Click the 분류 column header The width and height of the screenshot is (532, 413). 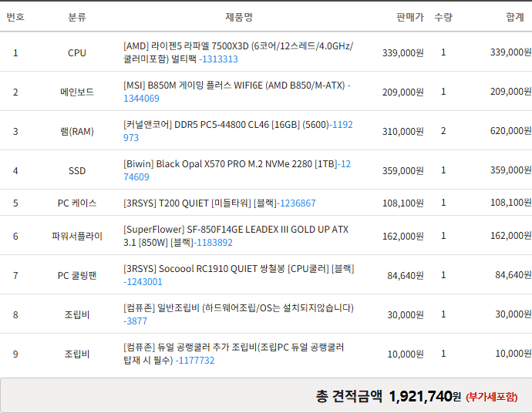click(77, 17)
